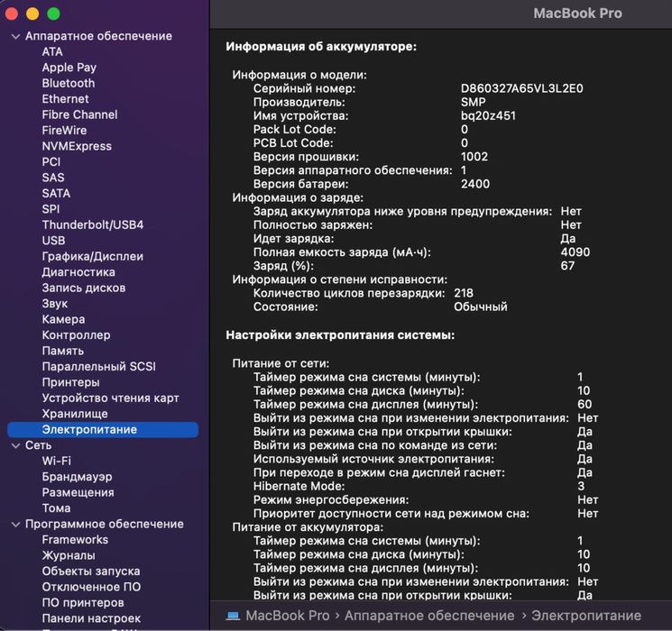Image resolution: width=672 pixels, height=631 pixels.
Task: Click the firmware version value 1002
Action: pyautogui.click(x=474, y=157)
